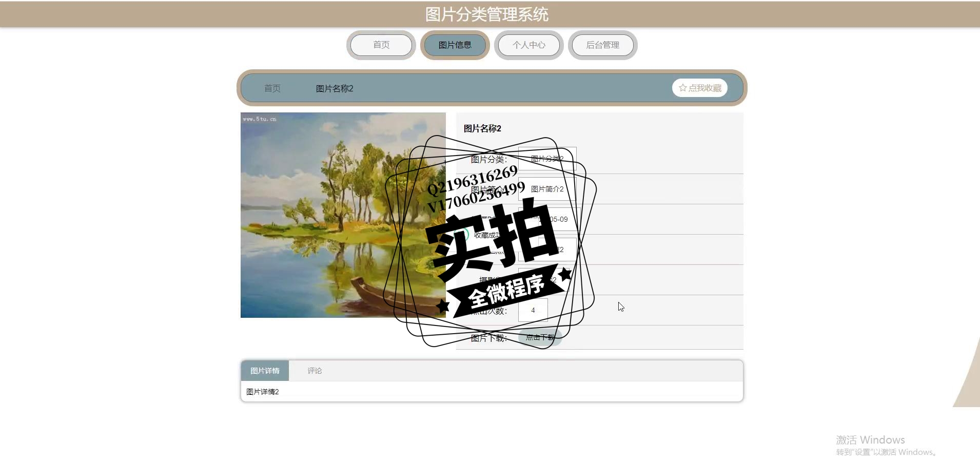This screenshot has width=980, height=460.
Task: Go to 个人中心 page
Action: 529,45
